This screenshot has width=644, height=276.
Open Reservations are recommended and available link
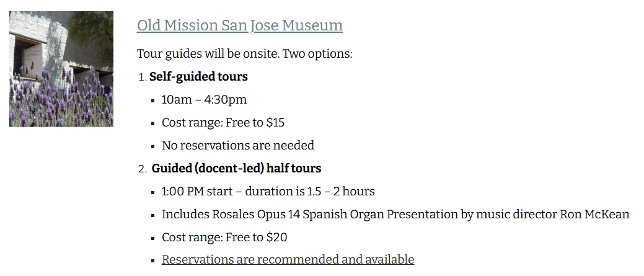(288, 260)
